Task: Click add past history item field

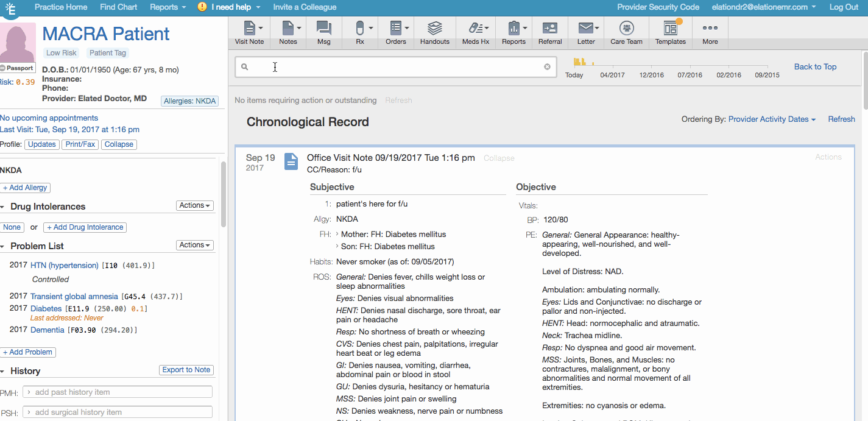Action: click(118, 392)
